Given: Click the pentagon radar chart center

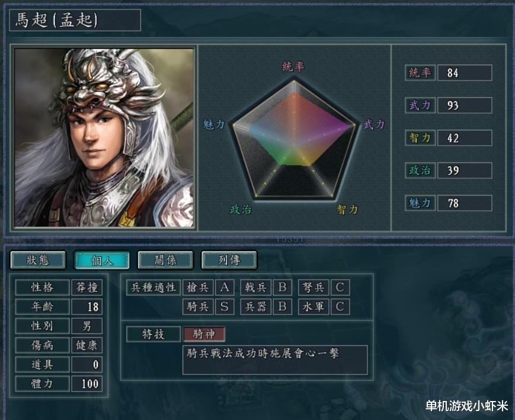Looking at the screenshot, I should pos(294,145).
